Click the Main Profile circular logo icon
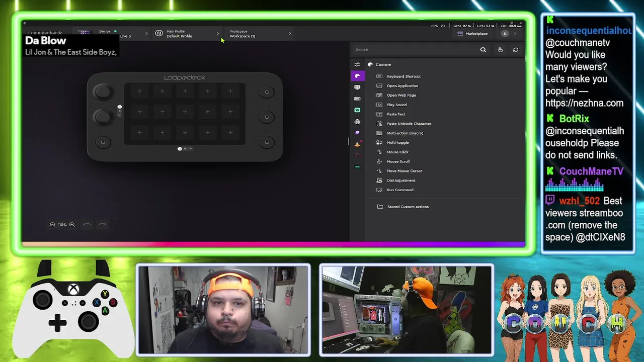The image size is (644, 362). point(159,34)
